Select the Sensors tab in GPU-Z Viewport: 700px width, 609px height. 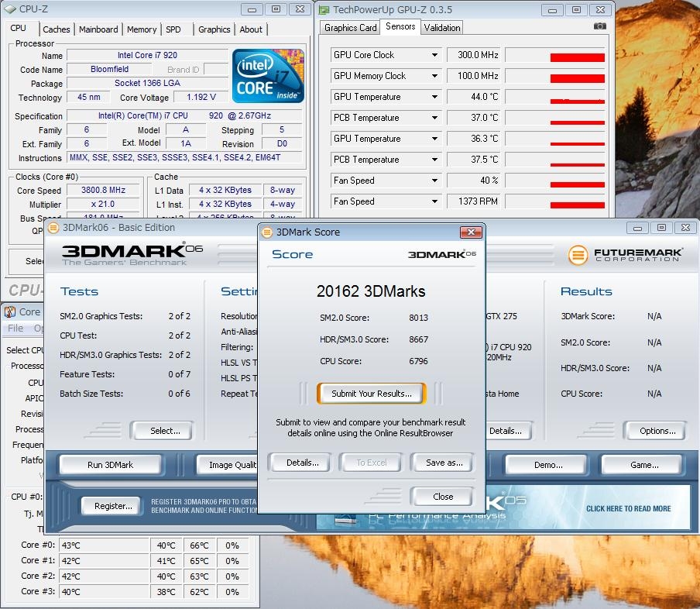pos(400,26)
